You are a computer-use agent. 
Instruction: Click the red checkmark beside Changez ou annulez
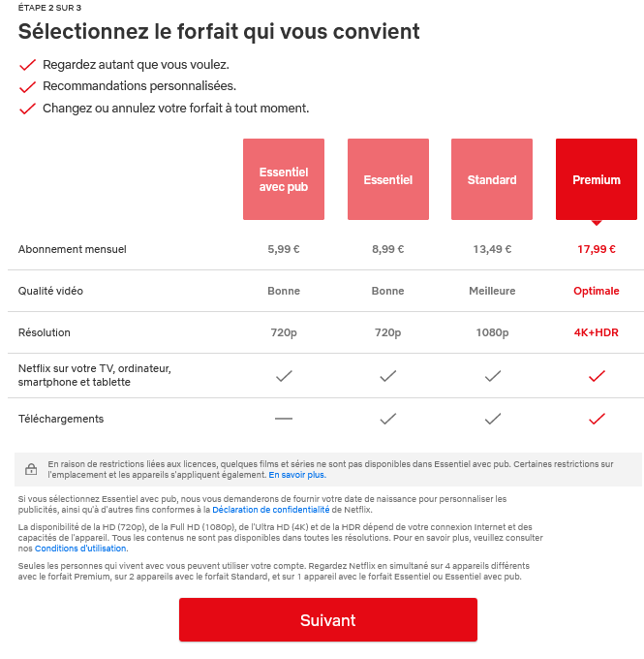point(27,109)
